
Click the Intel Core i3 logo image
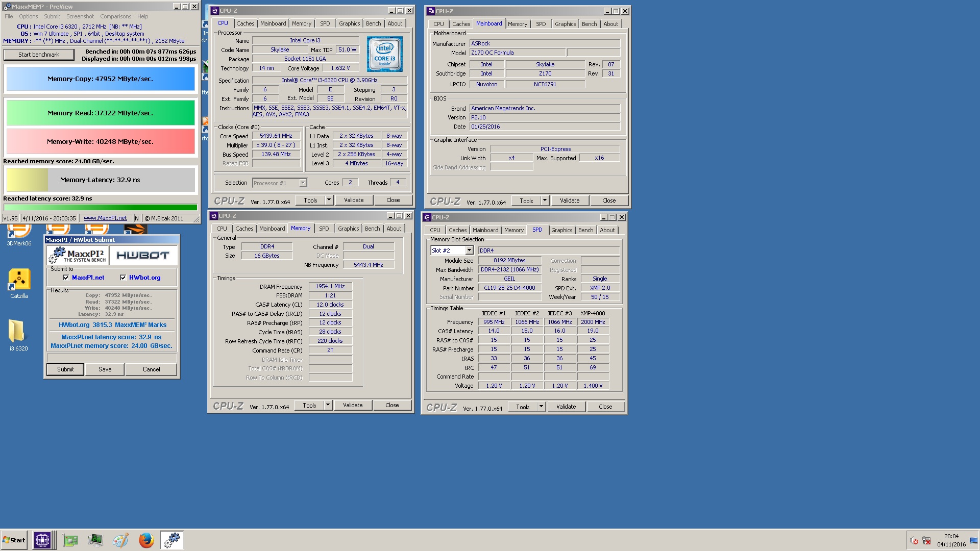coord(384,54)
